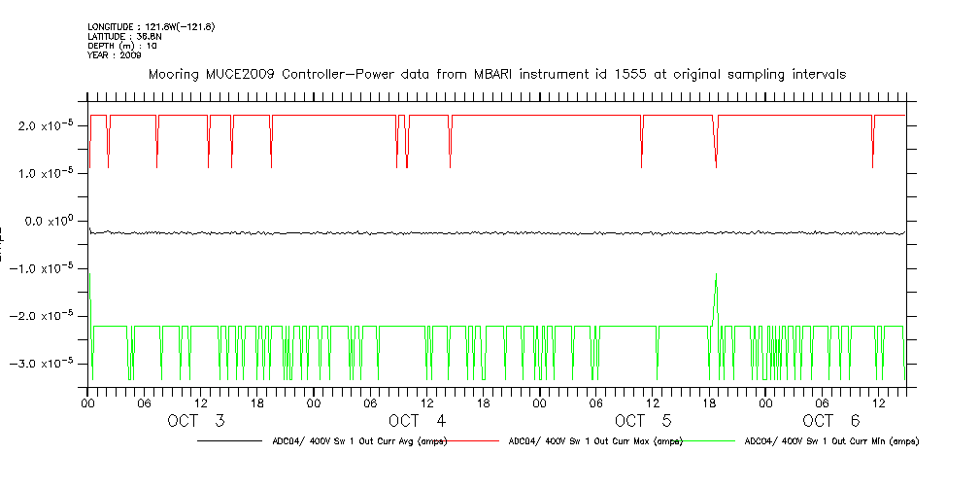Viewport: 980px width, 490px height.
Task: Click the DEPTH (m) metadata line
Action: coord(122,46)
